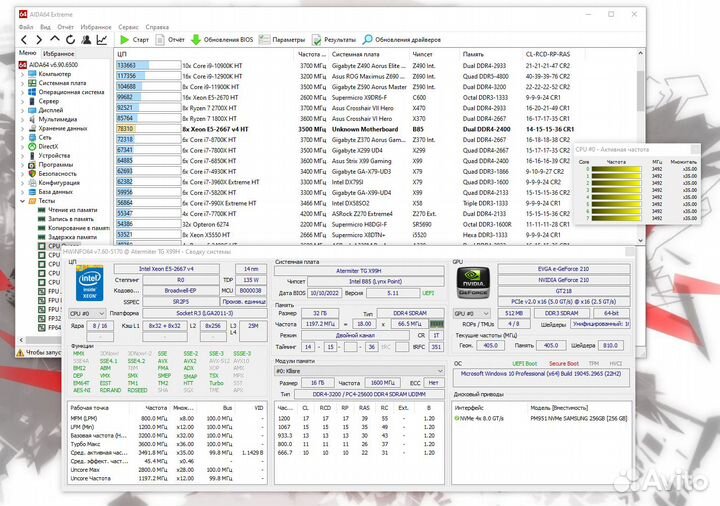
Task: Click the NVIDIA GeForce logo in HWiNFO
Action: coord(473,283)
